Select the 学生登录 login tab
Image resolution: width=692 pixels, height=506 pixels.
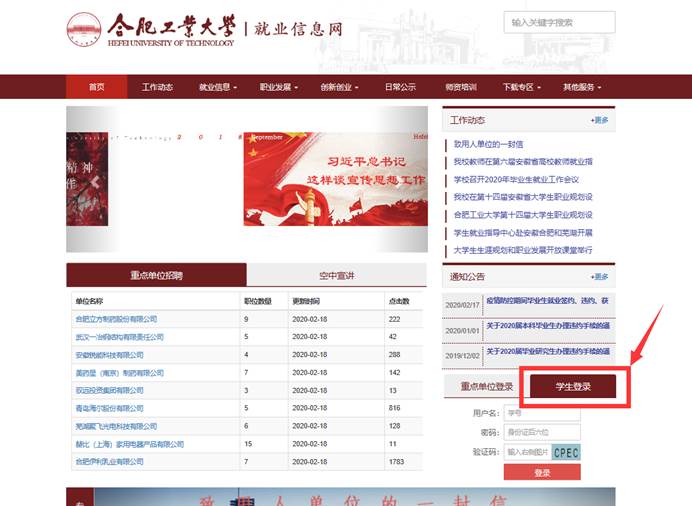[573, 386]
